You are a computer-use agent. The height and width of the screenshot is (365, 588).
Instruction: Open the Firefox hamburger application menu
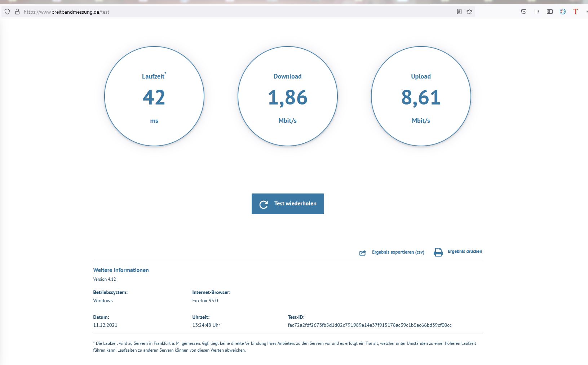click(x=586, y=12)
